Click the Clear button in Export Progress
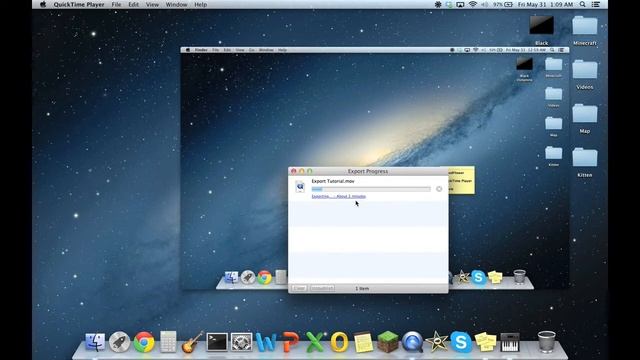640x360 pixels. tap(299, 288)
